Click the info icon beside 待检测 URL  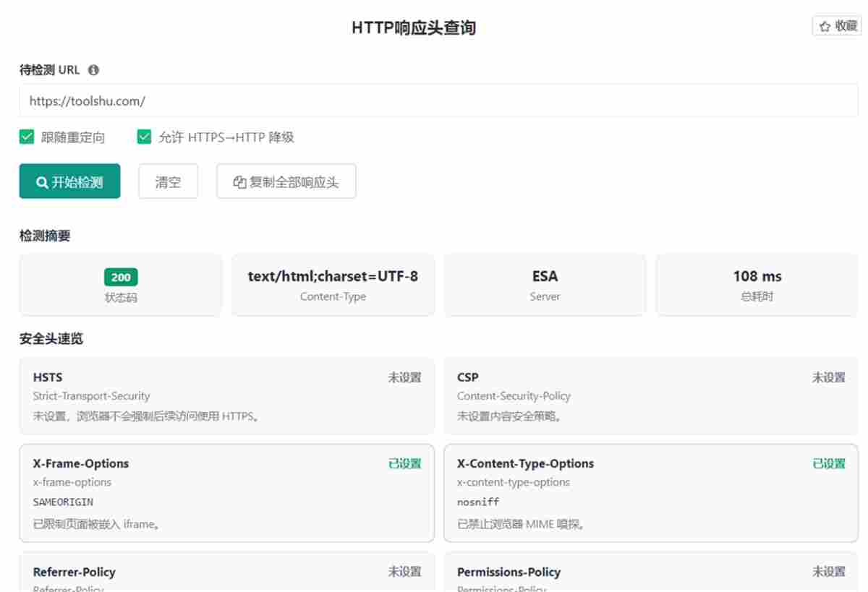tap(93, 70)
